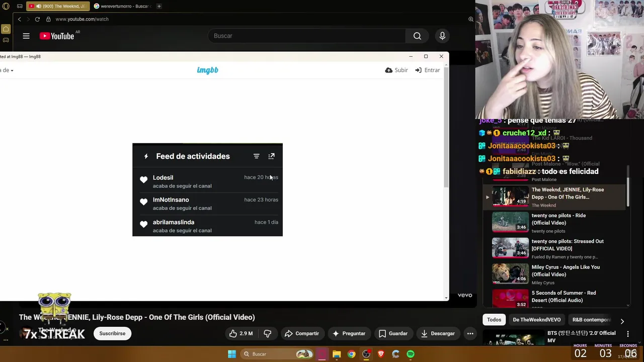Switch to the werevertumorro Google tab

pos(122,6)
